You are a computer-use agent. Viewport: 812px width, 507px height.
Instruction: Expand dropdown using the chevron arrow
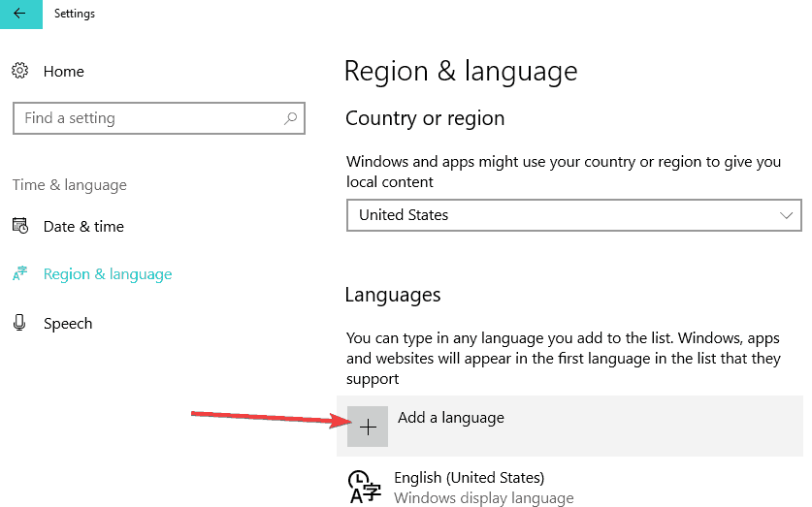787,215
